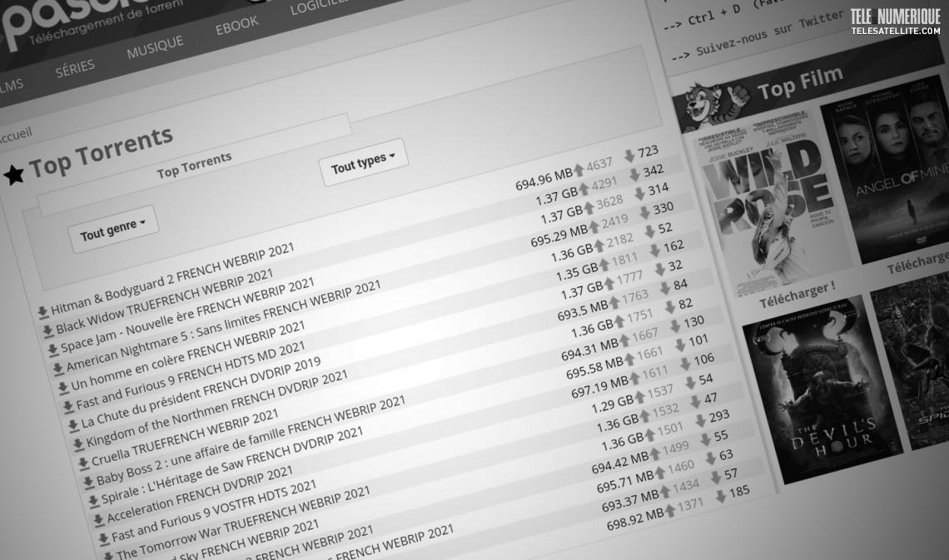Click download icon beside Black Widow TRUEFRENCH
This screenshot has width=949, height=560.
[x=47, y=331]
